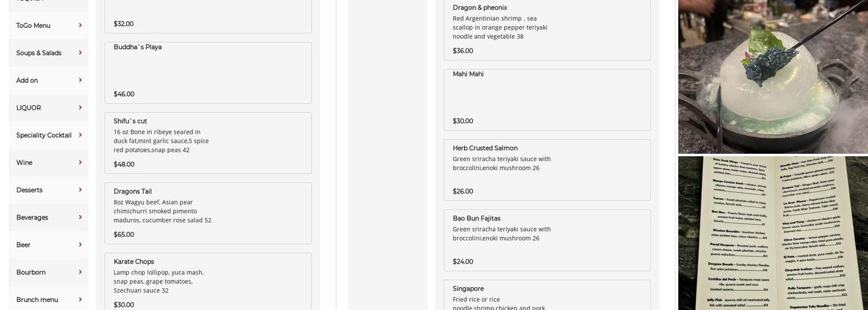
Task: Click the Soups & Salads arrow icon
Action: pyautogui.click(x=80, y=53)
